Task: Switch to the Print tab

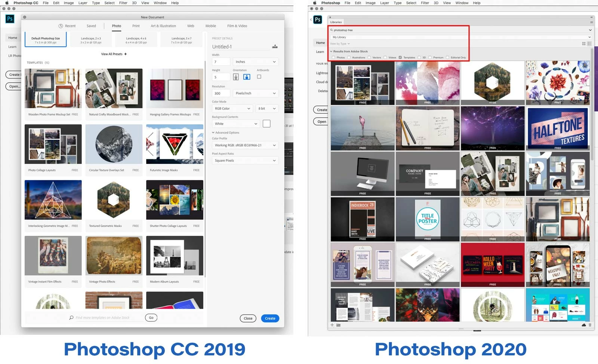Action: [x=136, y=26]
